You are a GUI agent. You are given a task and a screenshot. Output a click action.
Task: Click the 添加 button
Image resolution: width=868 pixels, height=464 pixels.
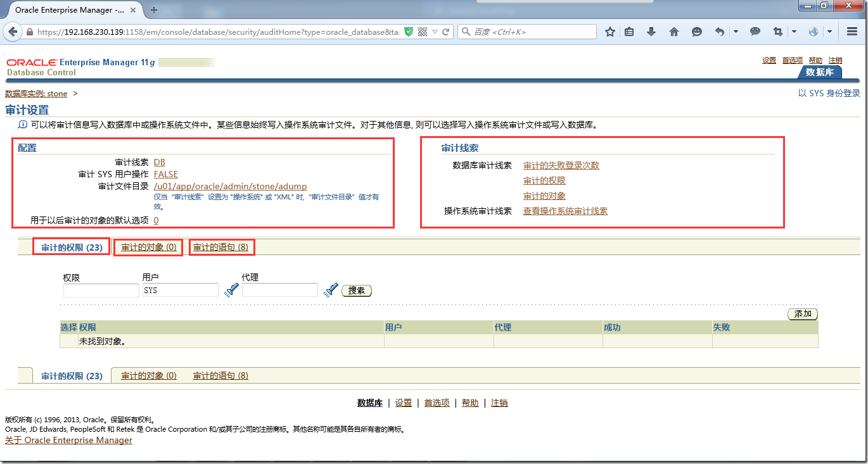pyautogui.click(x=803, y=314)
